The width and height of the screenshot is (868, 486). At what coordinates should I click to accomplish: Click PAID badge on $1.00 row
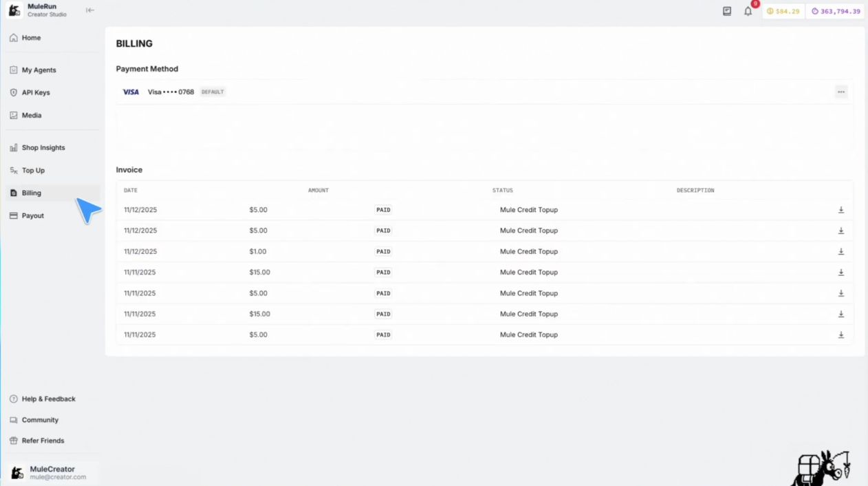(383, 251)
